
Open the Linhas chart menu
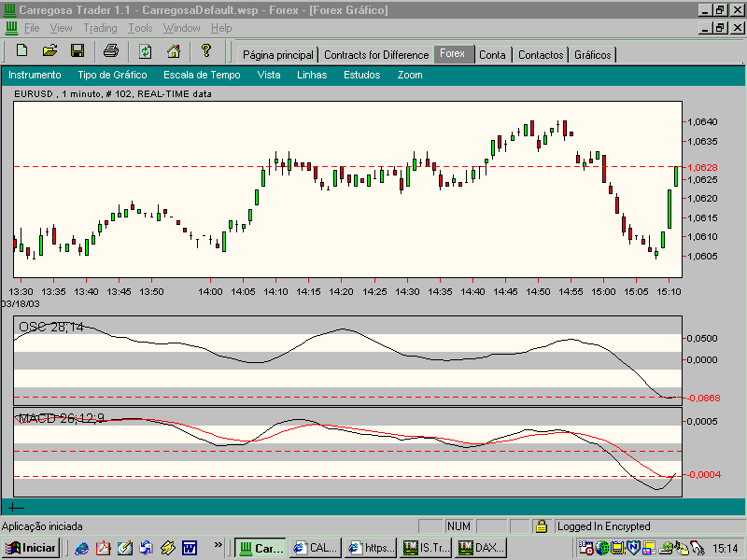coord(312,75)
